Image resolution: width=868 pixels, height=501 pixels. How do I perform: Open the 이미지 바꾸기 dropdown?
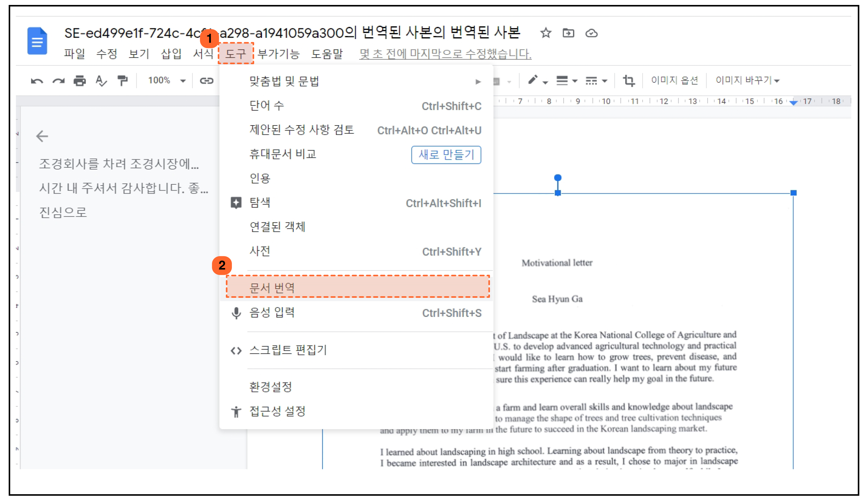point(747,81)
